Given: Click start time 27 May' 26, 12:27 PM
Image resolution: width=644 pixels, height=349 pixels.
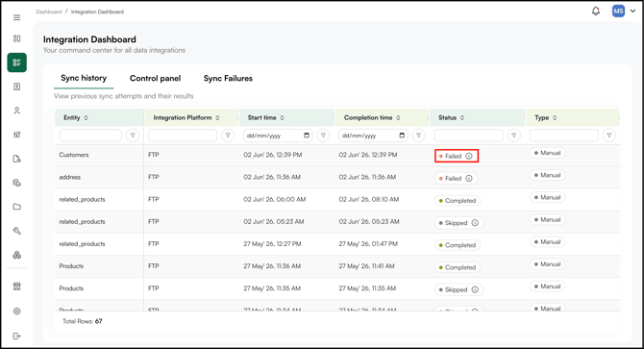Looking at the screenshot, I should click(x=272, y=244).
